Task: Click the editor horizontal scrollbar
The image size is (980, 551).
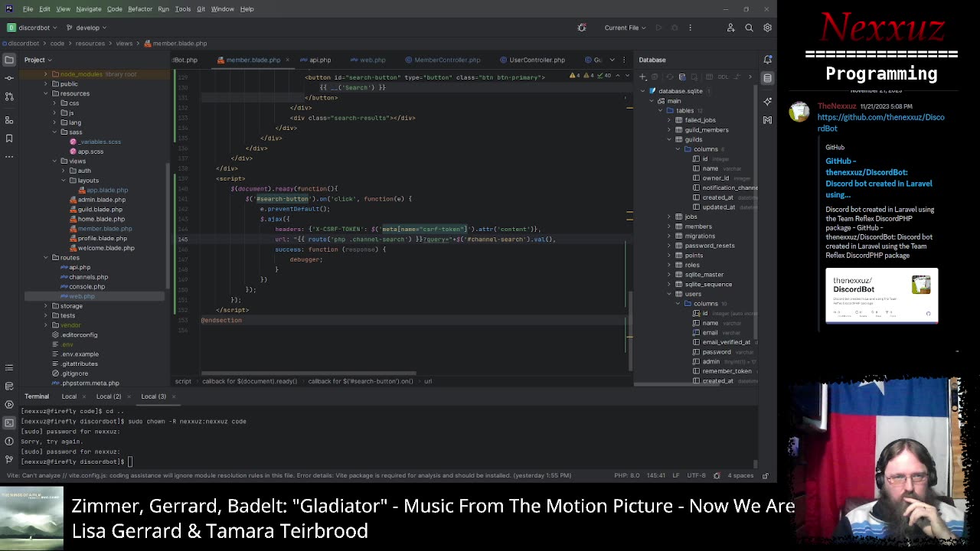Action: click(x=309, y=373)
